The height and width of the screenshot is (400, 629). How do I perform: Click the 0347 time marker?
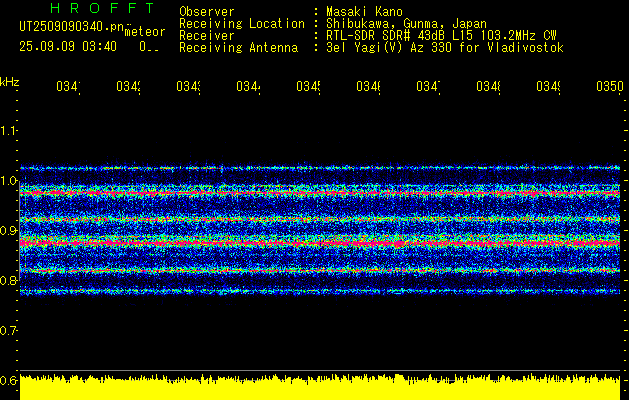pyautogui.click(x=428, y=87)
